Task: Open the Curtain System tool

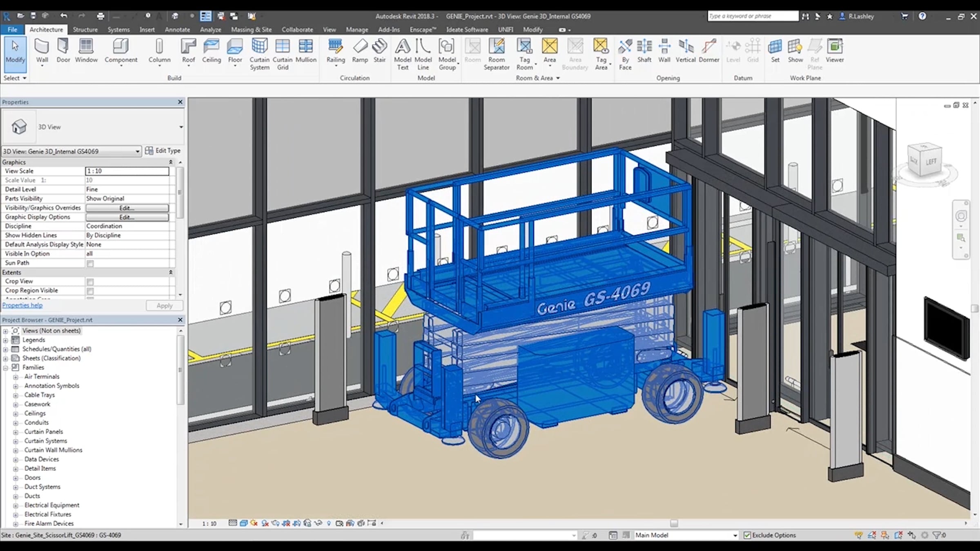Action: click(x=259, y=55)
